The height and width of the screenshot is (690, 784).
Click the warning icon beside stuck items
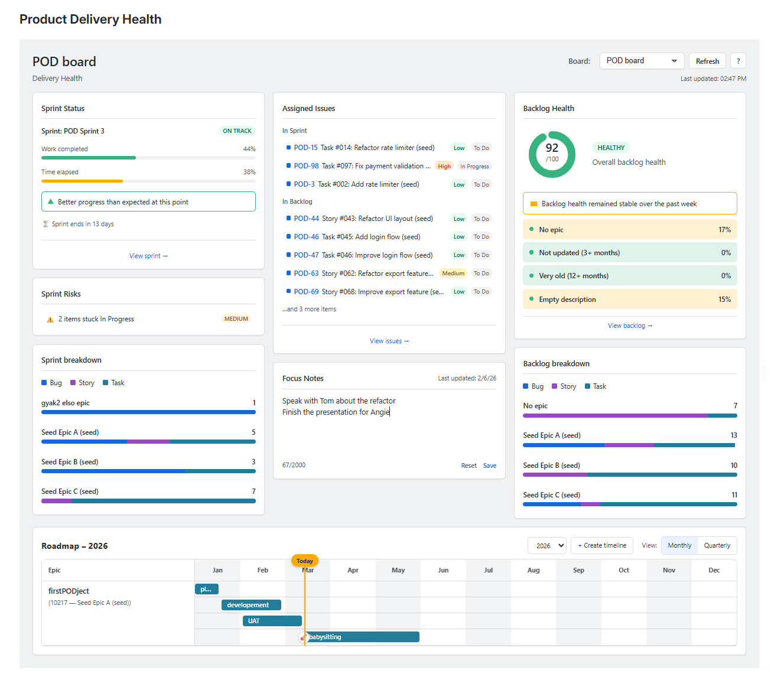50,319
